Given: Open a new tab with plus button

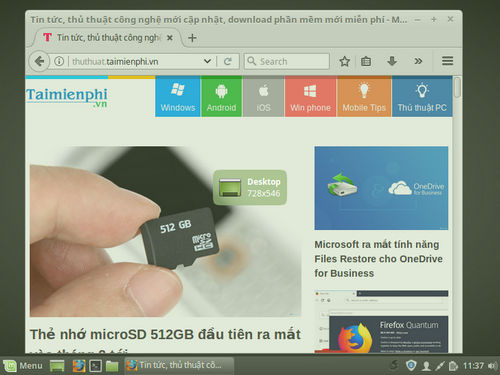Looking at the screenshot, I should point(192,38).
